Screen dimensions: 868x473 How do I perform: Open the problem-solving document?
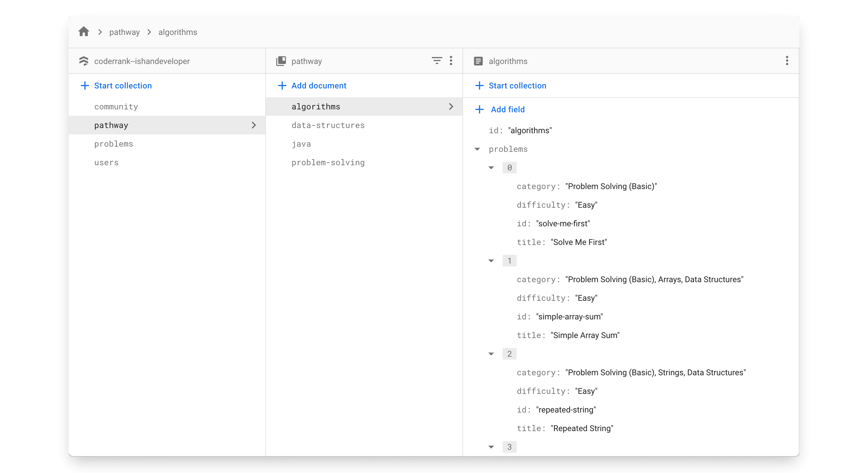point(328,162)
